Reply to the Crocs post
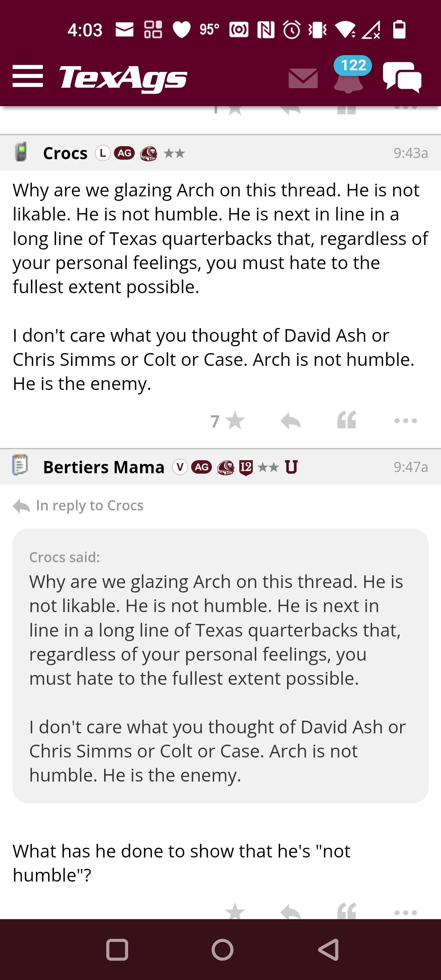Viewport: 441px width, 980px height. [291, 421]
